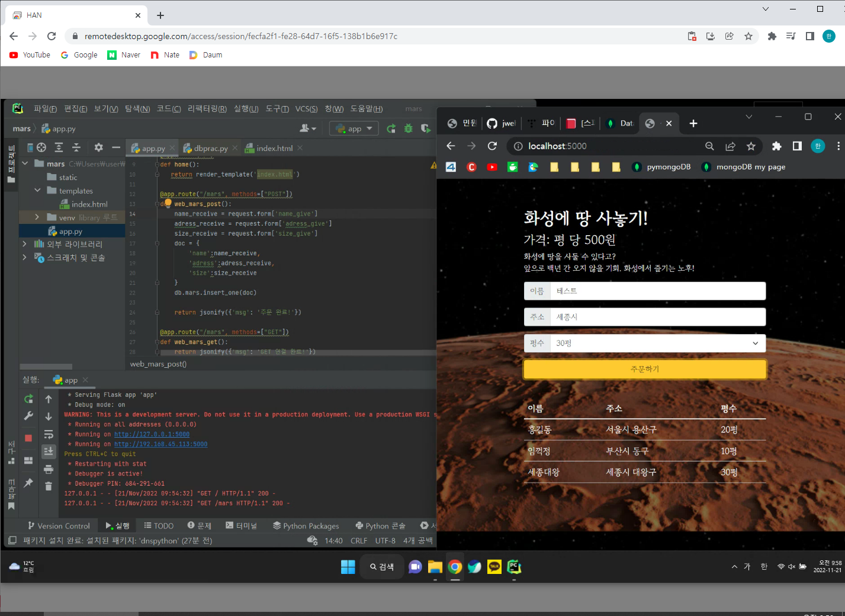Open TODO tool window

coord(159,526)
